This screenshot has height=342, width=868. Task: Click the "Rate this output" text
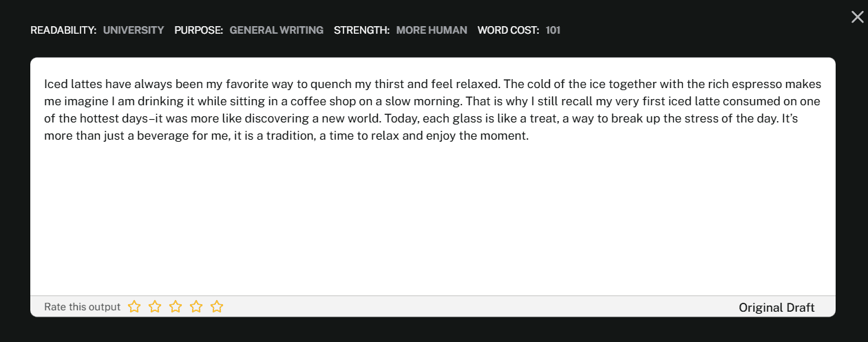[82, 307]
